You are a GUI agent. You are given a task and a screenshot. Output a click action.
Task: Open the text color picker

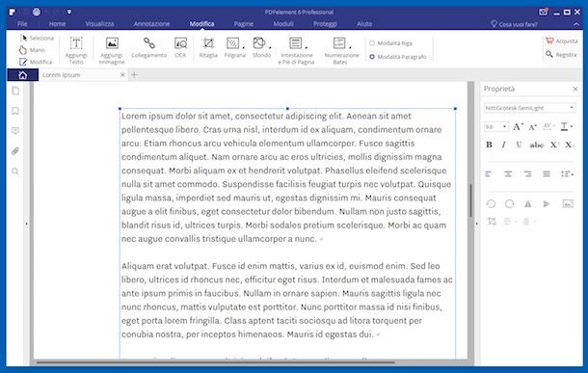[x=566, y=126]
